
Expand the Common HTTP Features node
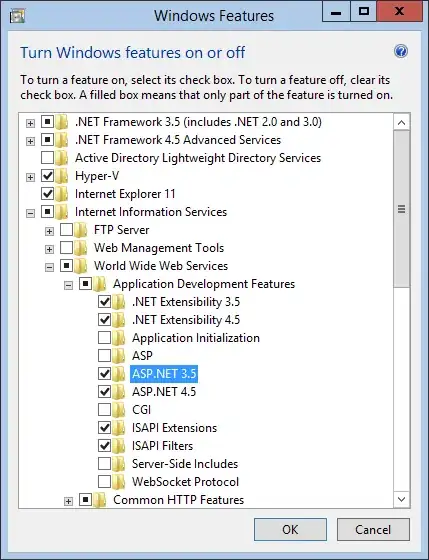[x=68, y=501]
